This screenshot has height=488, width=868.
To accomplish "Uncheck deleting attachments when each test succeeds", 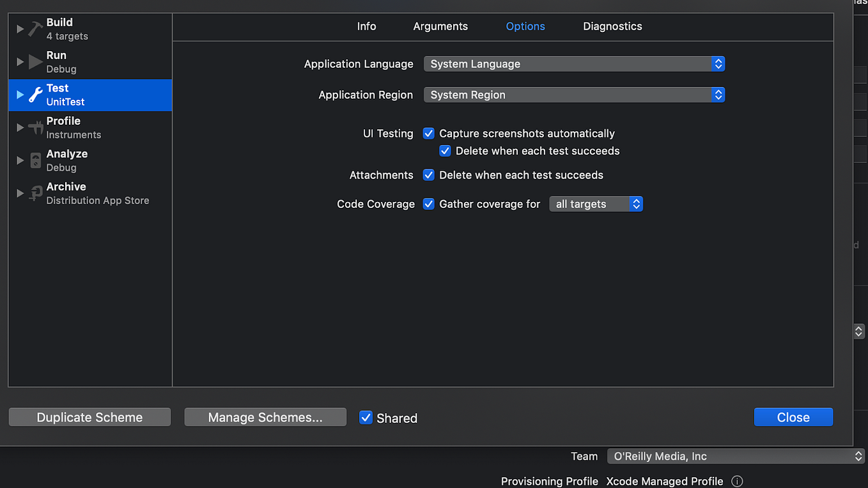I will (428, 175).
